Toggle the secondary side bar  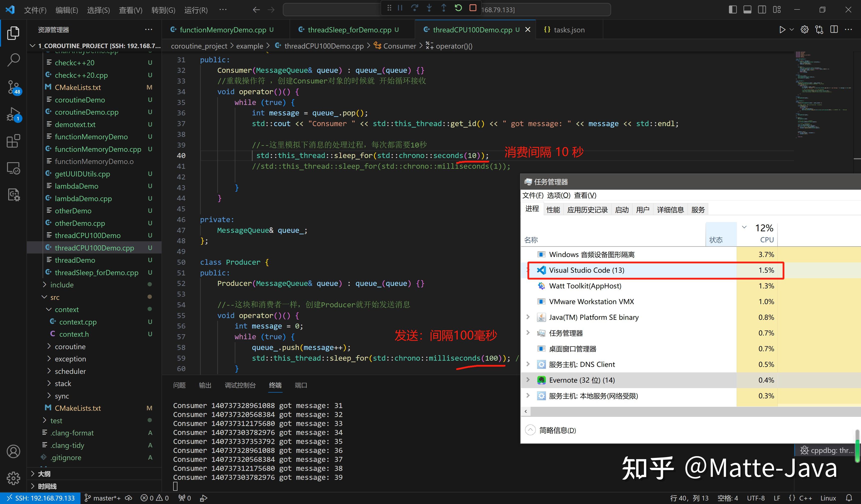click(x=762, y=9)
